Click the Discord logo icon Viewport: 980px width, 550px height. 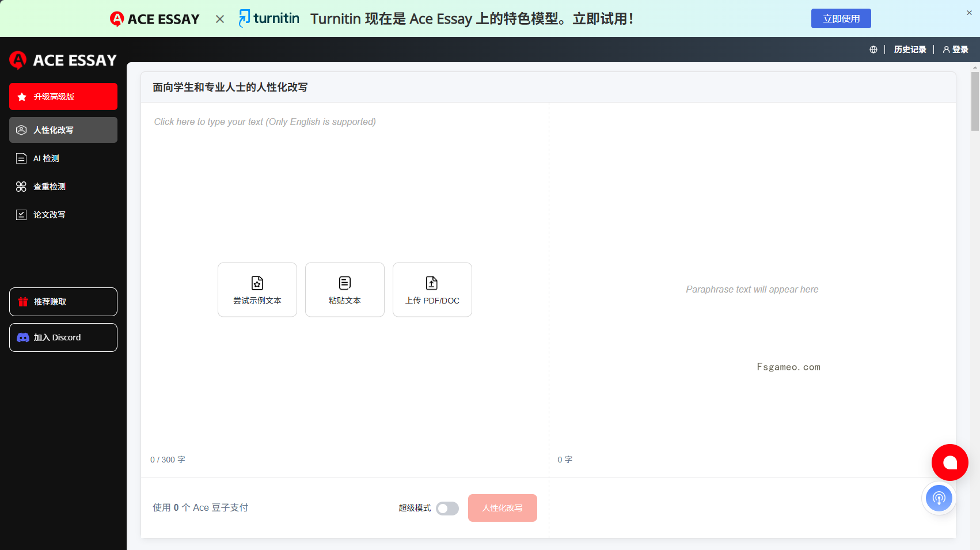pos(23,337)
